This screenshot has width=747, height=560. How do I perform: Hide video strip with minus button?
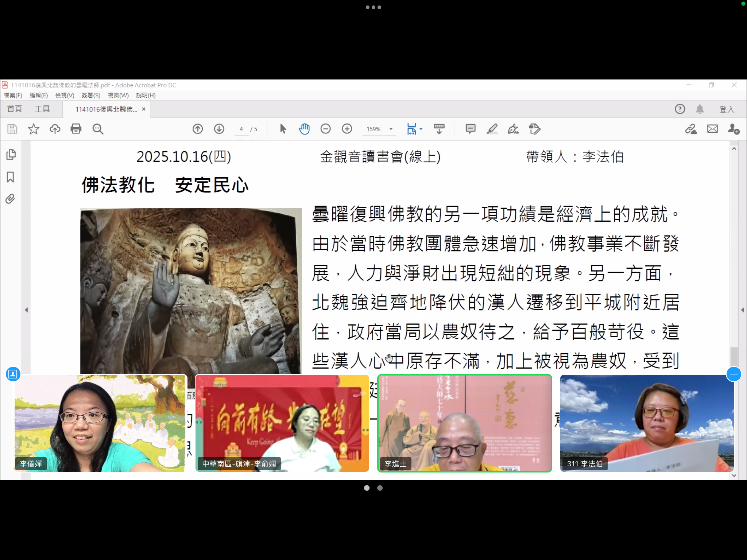(x=734, y=374)
